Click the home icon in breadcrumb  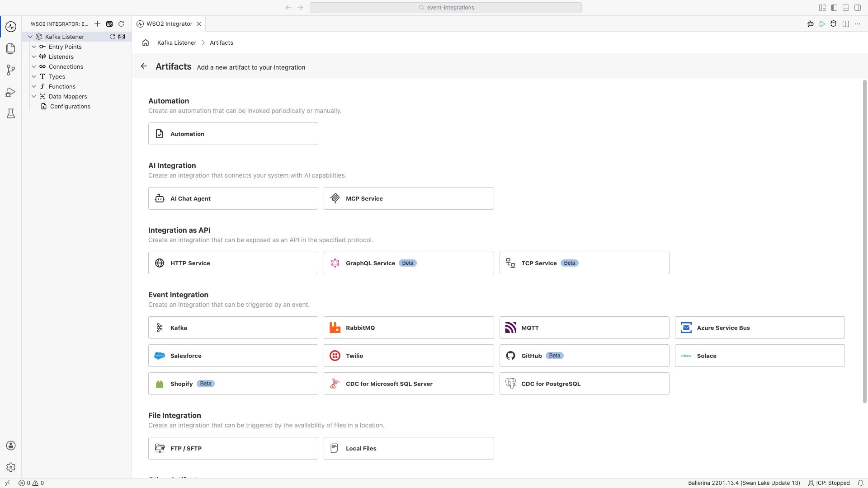point(146,42)
